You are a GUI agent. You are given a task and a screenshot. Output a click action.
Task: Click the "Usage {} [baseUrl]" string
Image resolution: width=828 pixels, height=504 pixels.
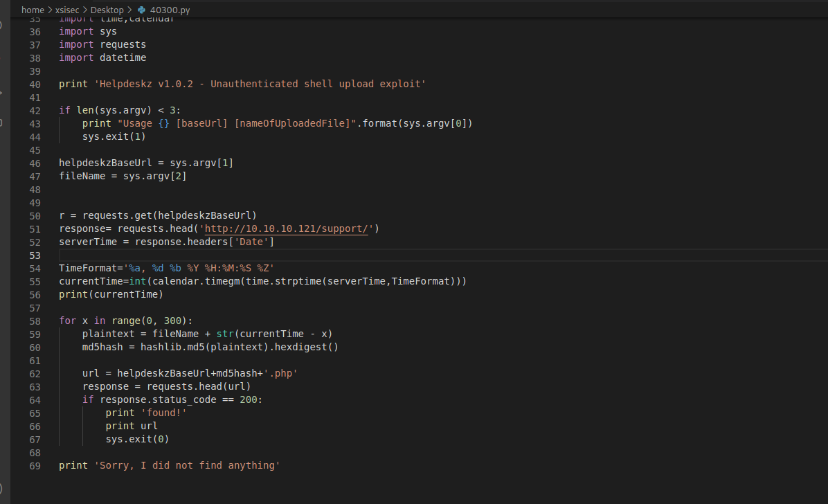[237, 124]
